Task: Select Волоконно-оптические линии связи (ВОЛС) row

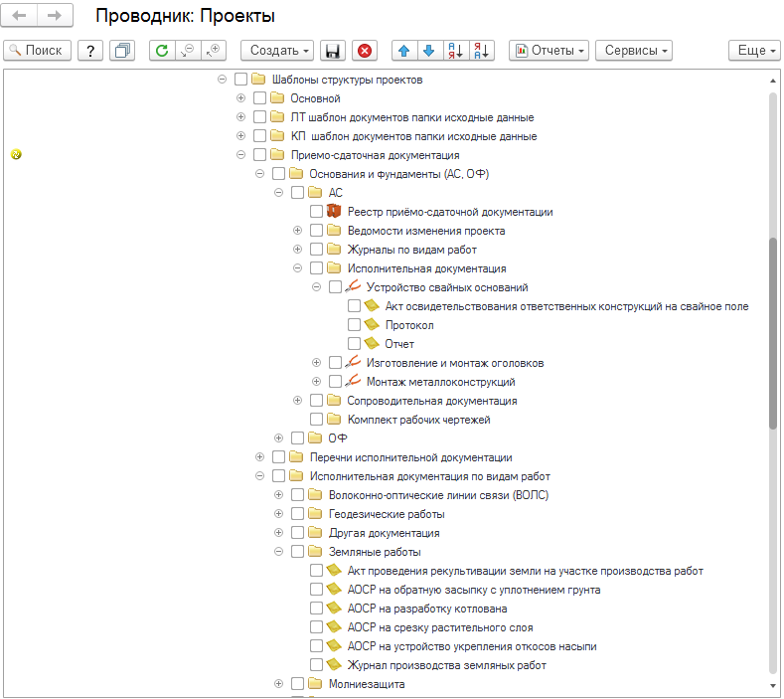Action: pyautogui.click(x=438, y=495)
